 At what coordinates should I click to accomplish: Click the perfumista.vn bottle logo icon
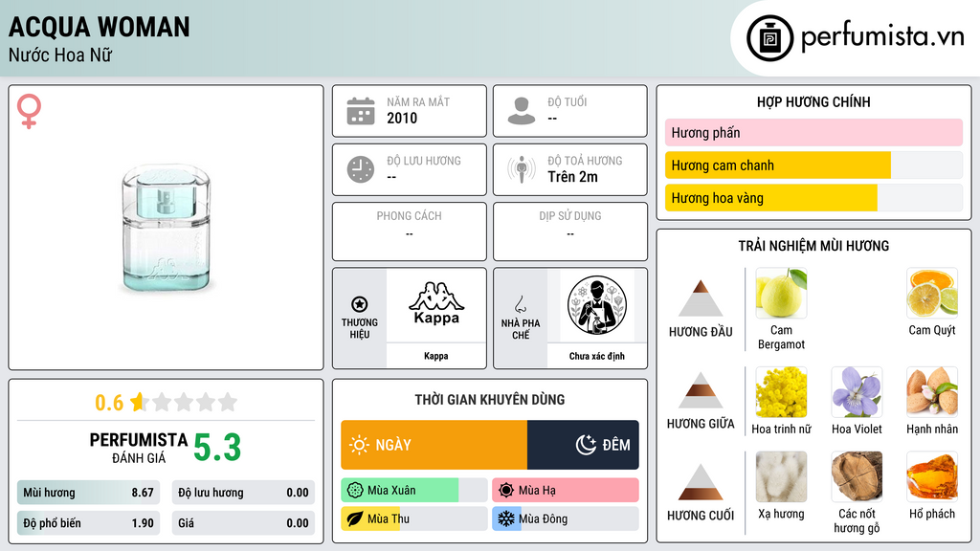769,38
